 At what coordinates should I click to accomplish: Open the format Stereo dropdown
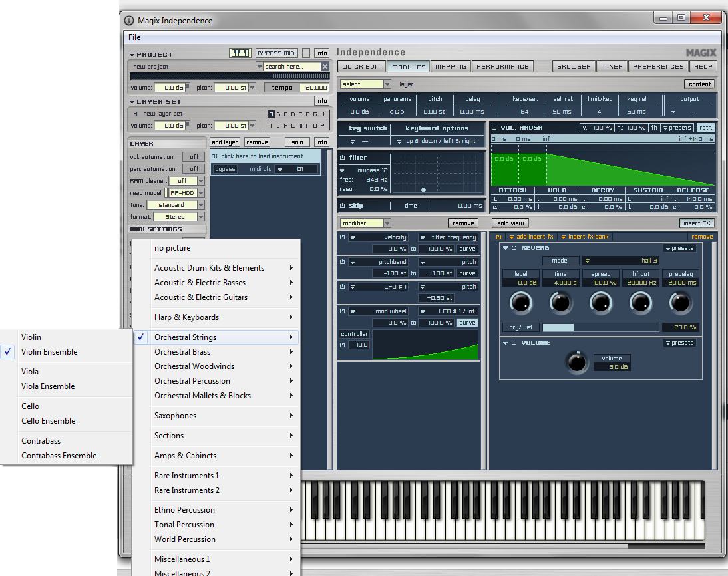(201, 217)
